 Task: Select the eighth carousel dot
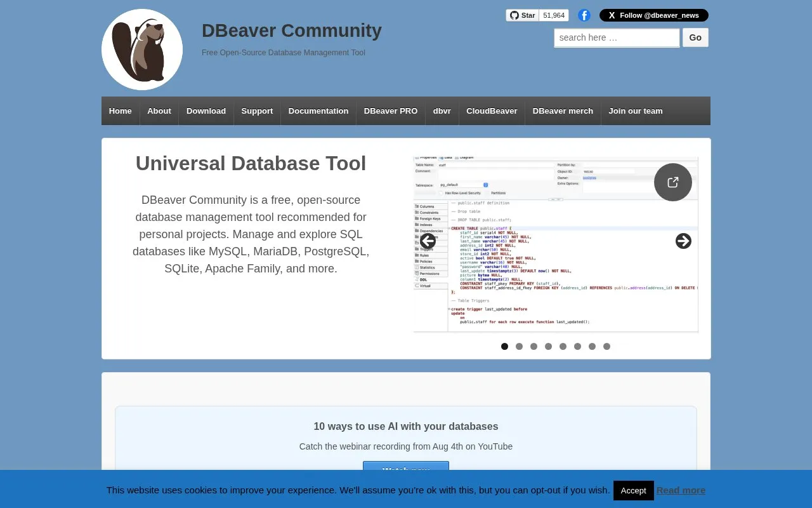tap(607, 347)
